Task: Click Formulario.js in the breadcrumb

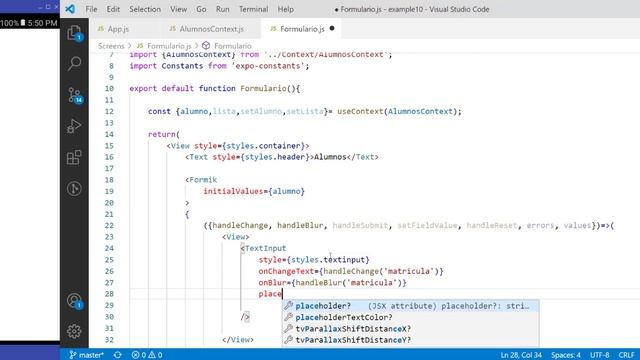Action: 169,46
